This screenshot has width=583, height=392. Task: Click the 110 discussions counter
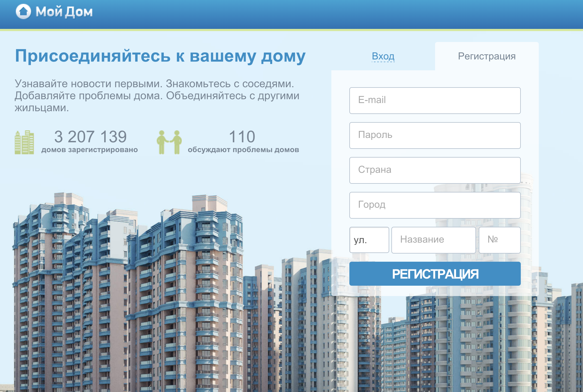[x=242, y=137]
